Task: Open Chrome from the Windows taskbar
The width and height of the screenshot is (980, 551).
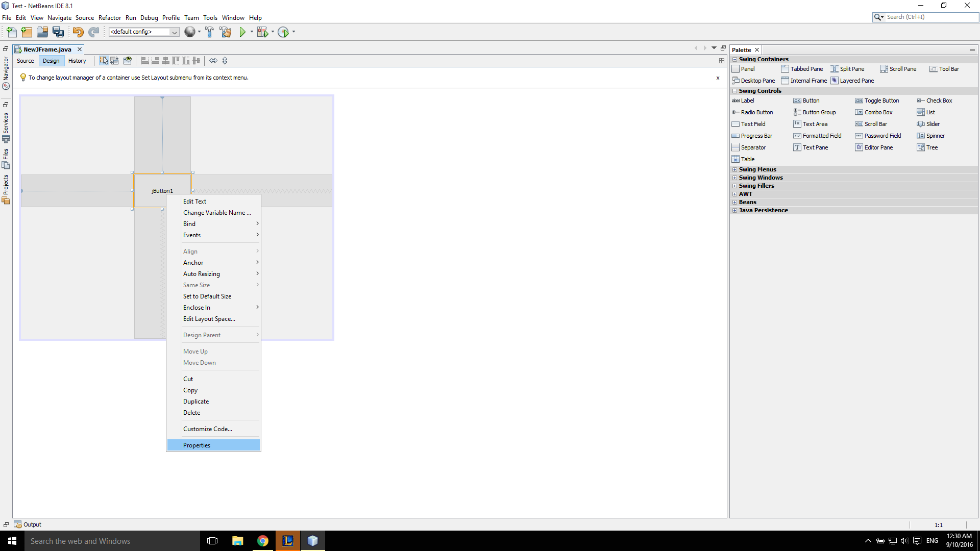Action: point(262,541)
